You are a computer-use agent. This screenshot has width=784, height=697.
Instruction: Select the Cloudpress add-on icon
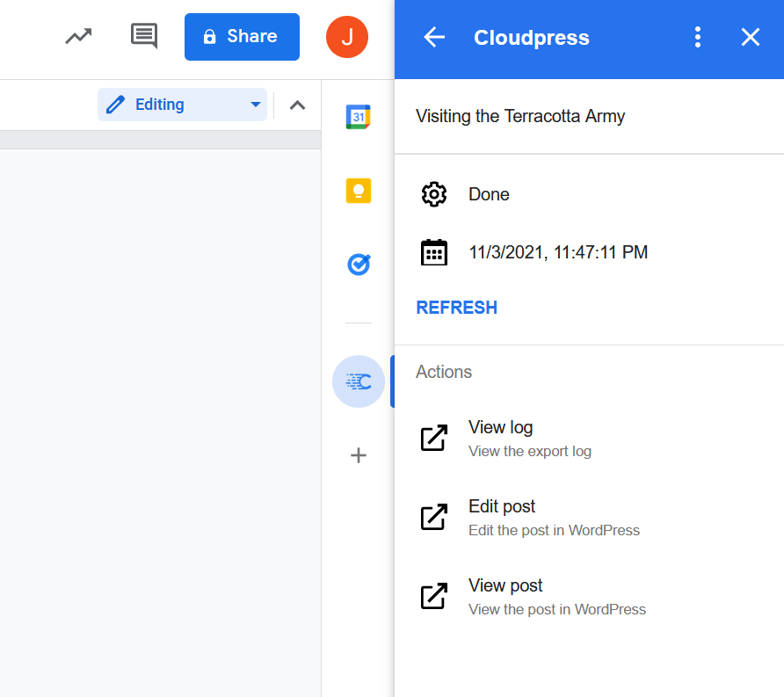coord(359,381)
